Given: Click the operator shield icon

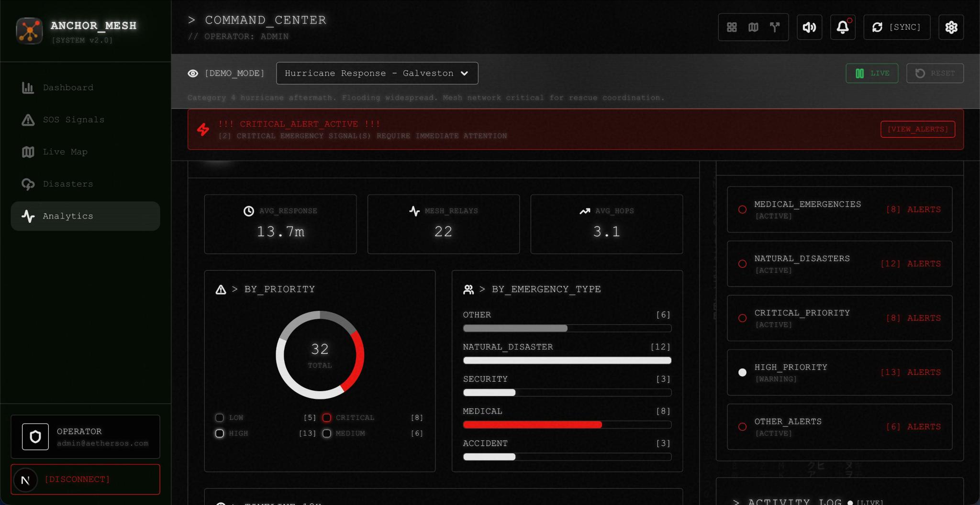Looking at the screenshot, I should click(x=35, y=437).
